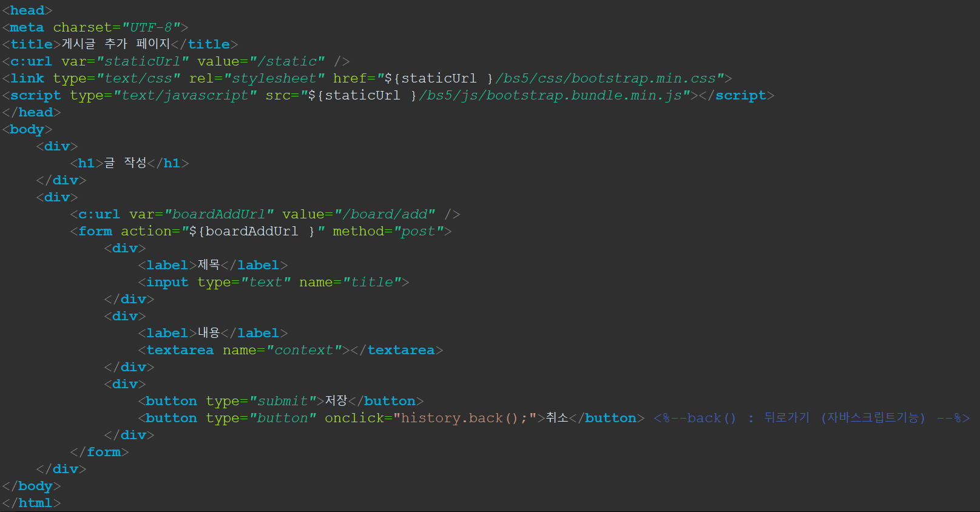This screenshot has width=980, height=512.
Task: Click the "UTF-8" charset value
Action: pos(151,27)
